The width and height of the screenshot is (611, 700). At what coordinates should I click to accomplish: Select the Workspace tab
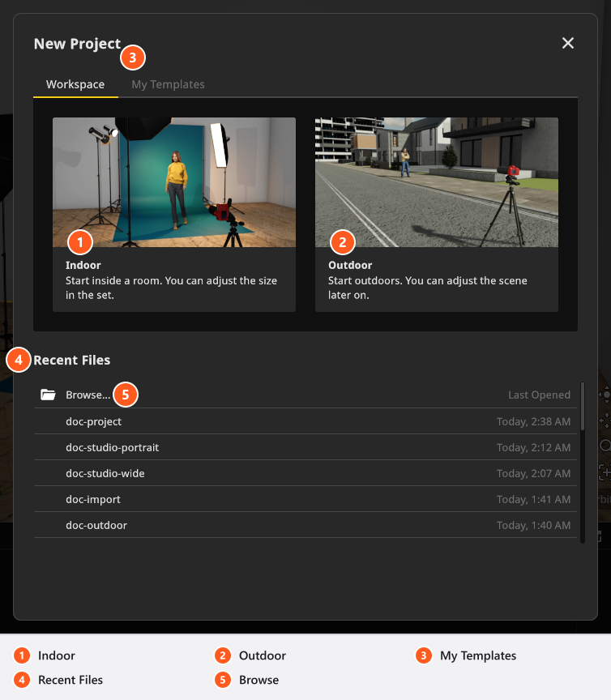75,84
